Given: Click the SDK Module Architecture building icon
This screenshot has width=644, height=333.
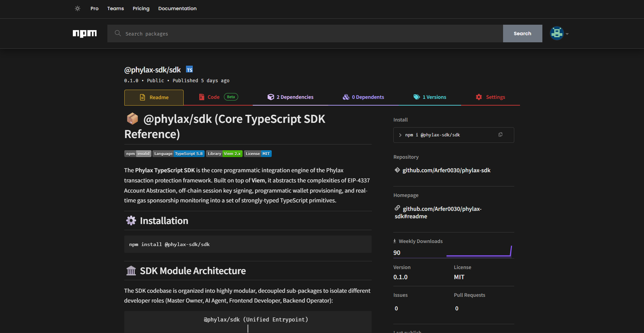Looking at the screenshot, I should pyautogui.click(x=131, y=271).
